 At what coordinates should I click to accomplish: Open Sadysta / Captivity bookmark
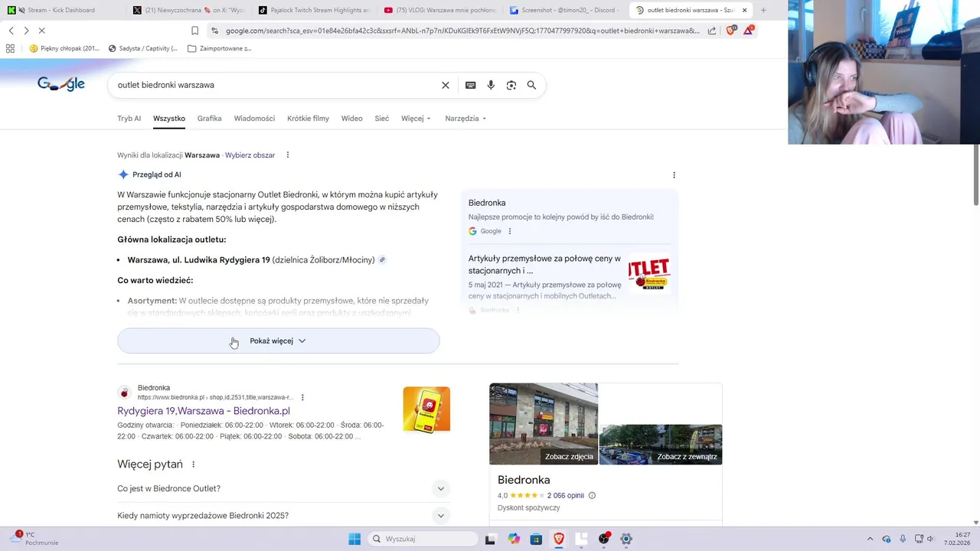[143, 48]
